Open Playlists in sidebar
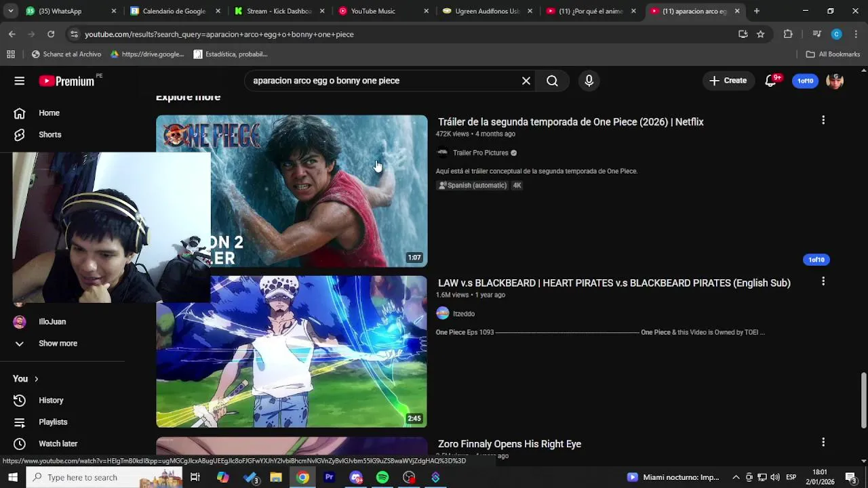This screenshot has height=488, width=868. point(53,422)
